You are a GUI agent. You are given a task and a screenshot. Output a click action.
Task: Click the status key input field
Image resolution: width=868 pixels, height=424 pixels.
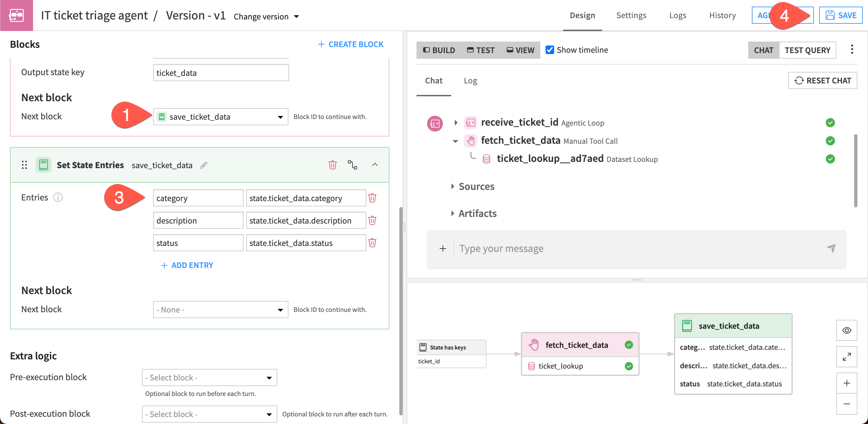[x=198, y=243]
